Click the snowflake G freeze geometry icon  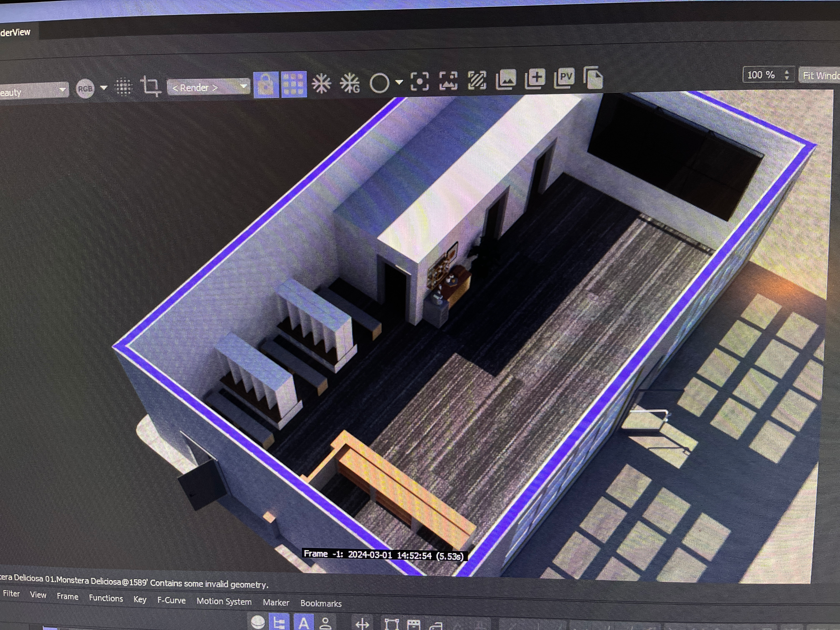pyautogui.click(x=350, y=83)
